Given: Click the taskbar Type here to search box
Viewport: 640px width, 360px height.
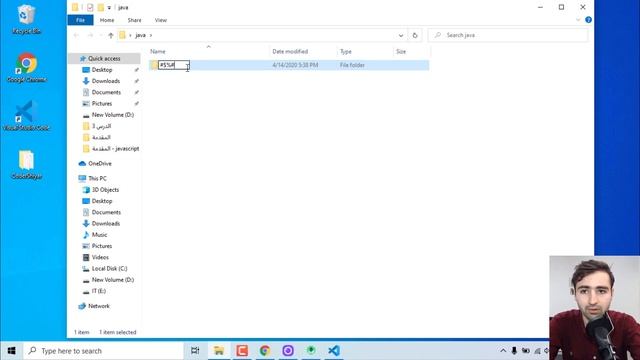Looking at the screenshot, I should click(104, 351).
